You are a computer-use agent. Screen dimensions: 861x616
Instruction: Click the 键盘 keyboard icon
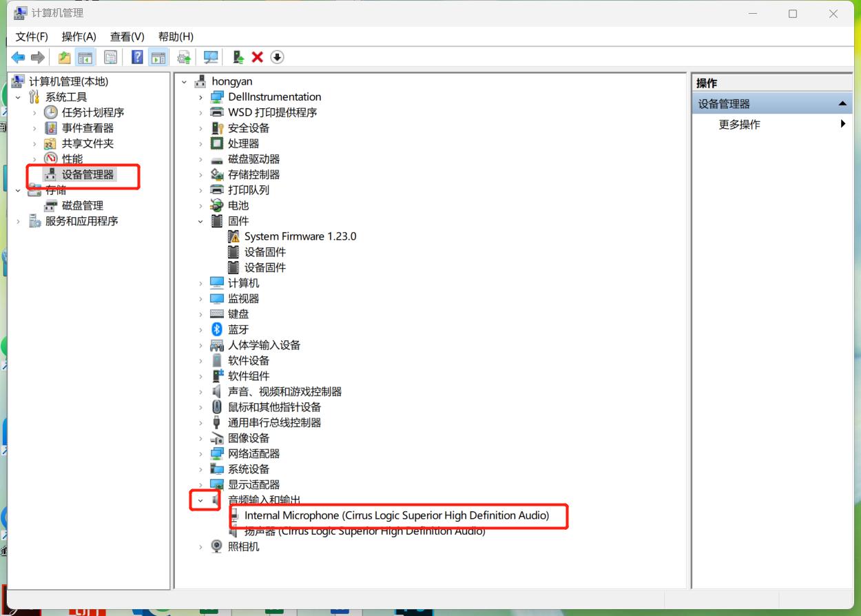coord(217,314)
